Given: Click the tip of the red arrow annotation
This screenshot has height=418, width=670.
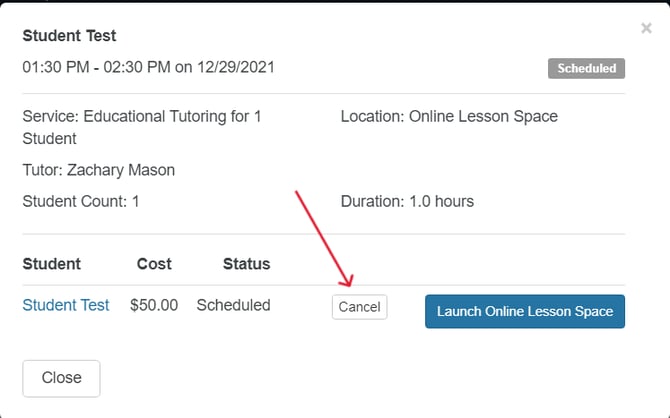Looking at the screenshot, I should [350, 287].
